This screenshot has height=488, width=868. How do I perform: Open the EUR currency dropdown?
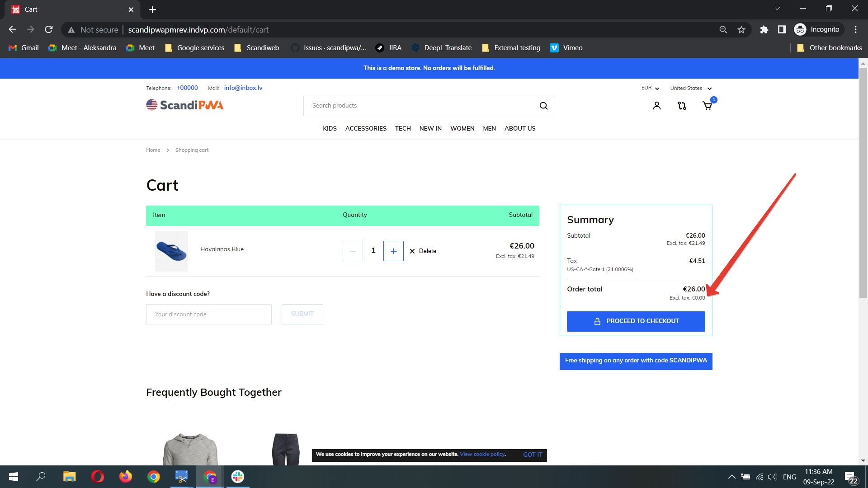coord(650,88)
